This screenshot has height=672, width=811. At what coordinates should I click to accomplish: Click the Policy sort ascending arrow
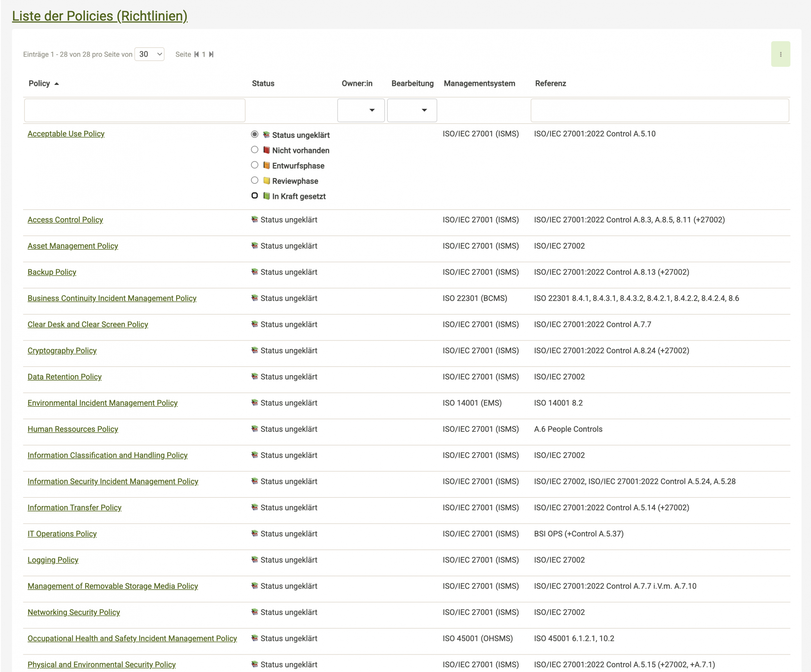[x=56, y=84]
